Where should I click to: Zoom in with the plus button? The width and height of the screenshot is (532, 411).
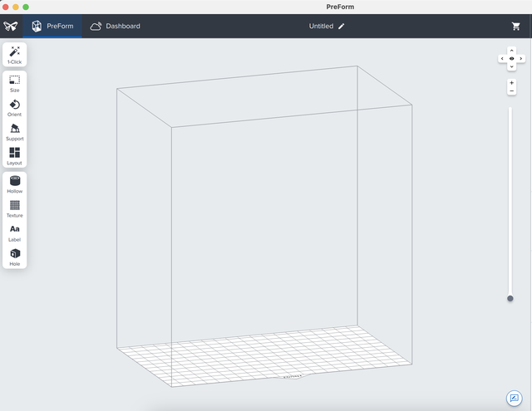tap(511, 83)
